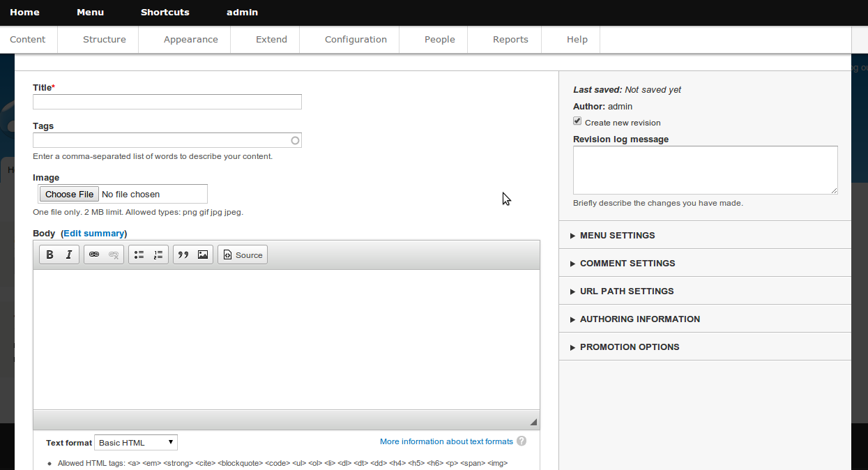
Task: Switch editor to Source view
Action: [243, 255]
